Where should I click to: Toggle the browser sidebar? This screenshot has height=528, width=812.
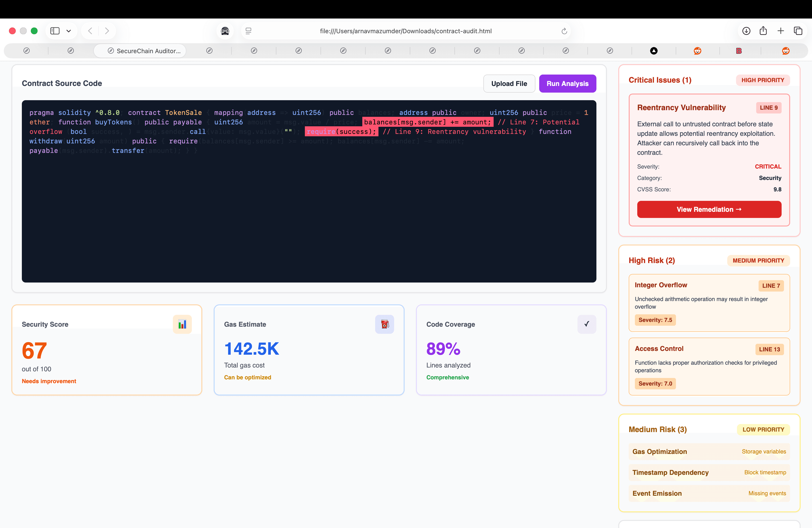click(55, 31)
